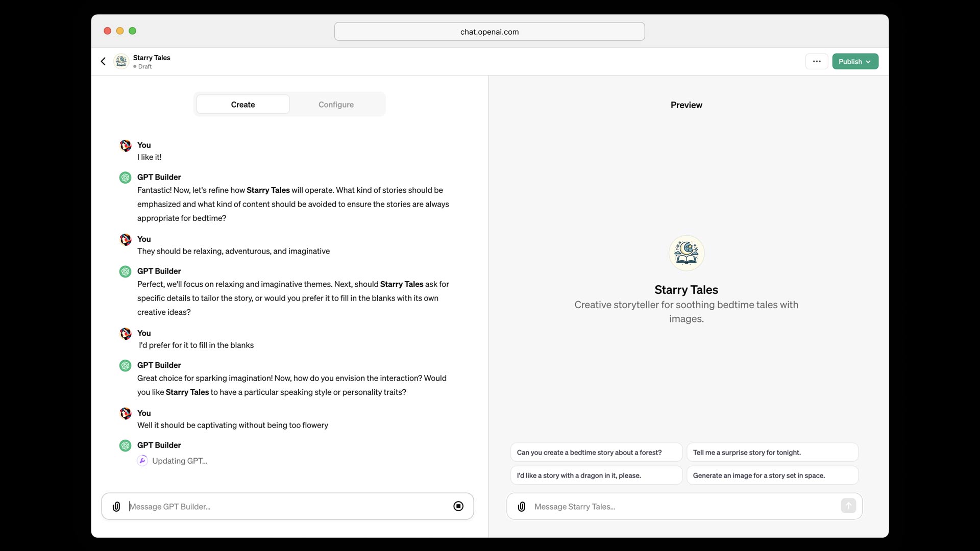Click the Updating GPT wrench spinner icon
980x551 pixels.
coord(142,461)
